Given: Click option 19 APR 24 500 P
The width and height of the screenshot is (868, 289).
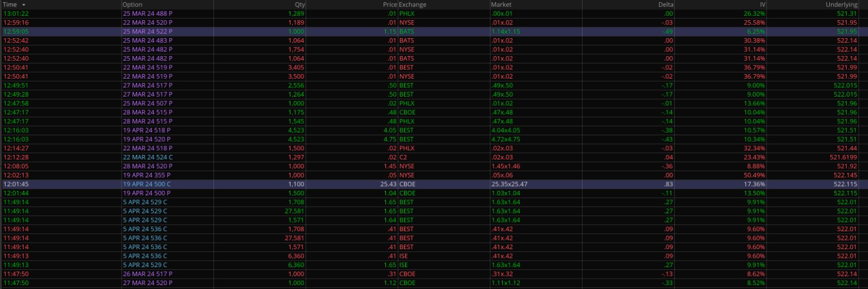Looking at the screenshot, I should [146, 192].
